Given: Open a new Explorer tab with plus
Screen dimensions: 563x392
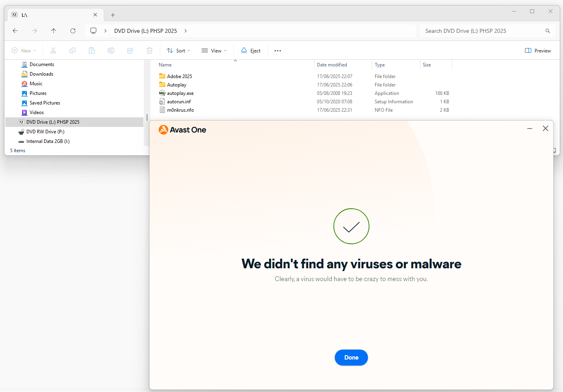Looking at the screenshot, I should [113, 15].
